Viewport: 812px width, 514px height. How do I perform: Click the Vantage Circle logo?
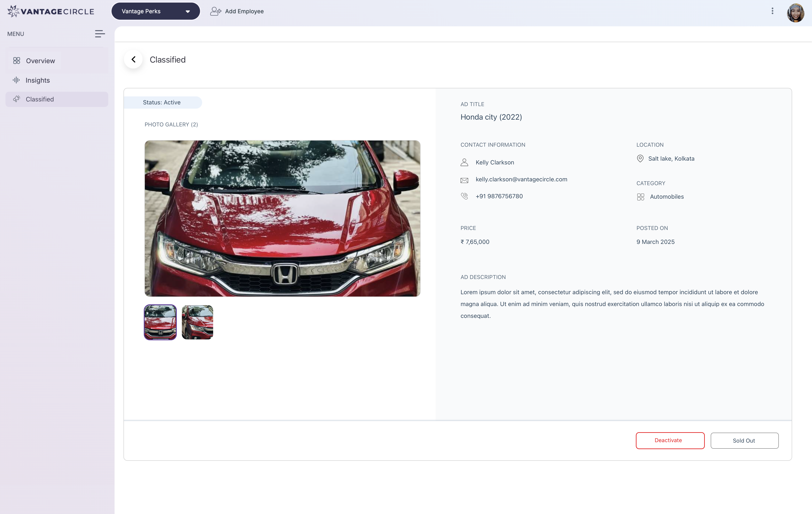[x=51, y=11]
